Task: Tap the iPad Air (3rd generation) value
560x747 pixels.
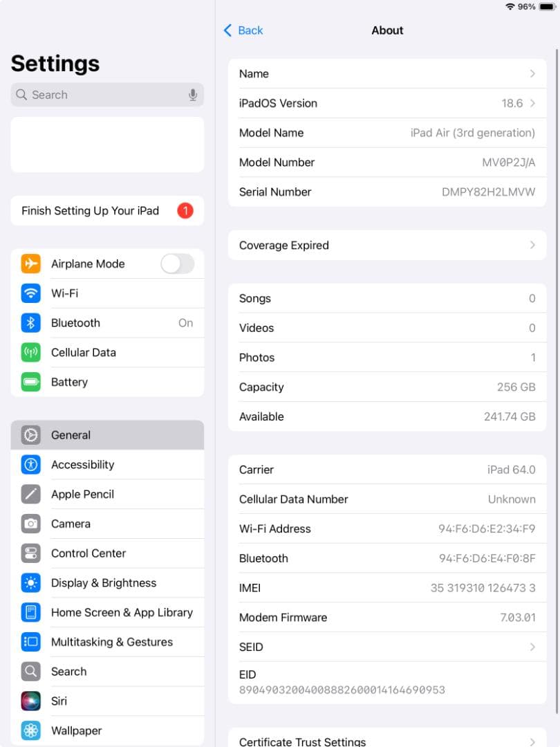Action: [472, 133]
